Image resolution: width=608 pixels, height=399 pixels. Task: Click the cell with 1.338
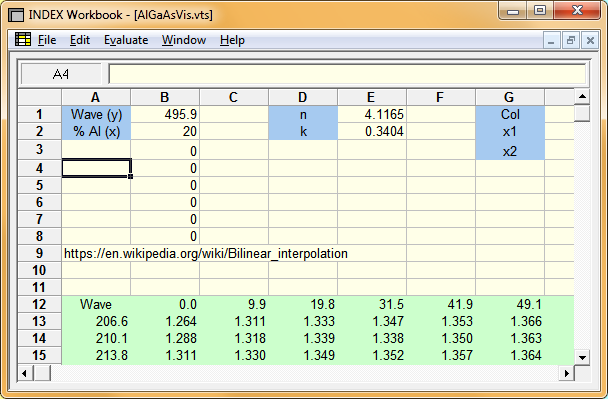pos(372,339)
